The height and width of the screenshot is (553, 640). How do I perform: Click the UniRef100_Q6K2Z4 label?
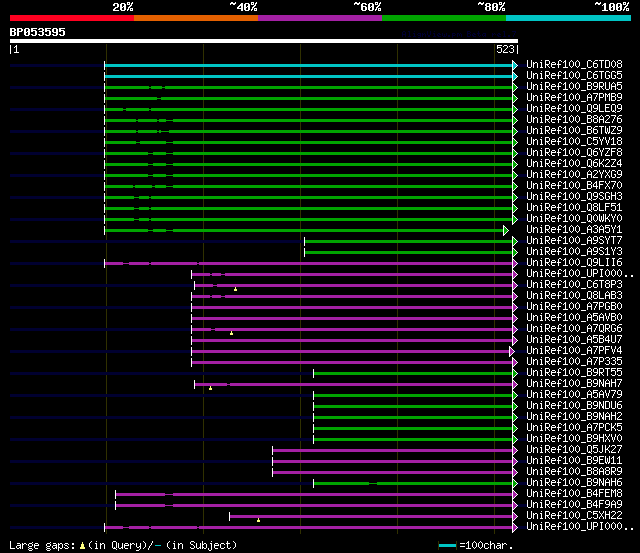point(574,164)
